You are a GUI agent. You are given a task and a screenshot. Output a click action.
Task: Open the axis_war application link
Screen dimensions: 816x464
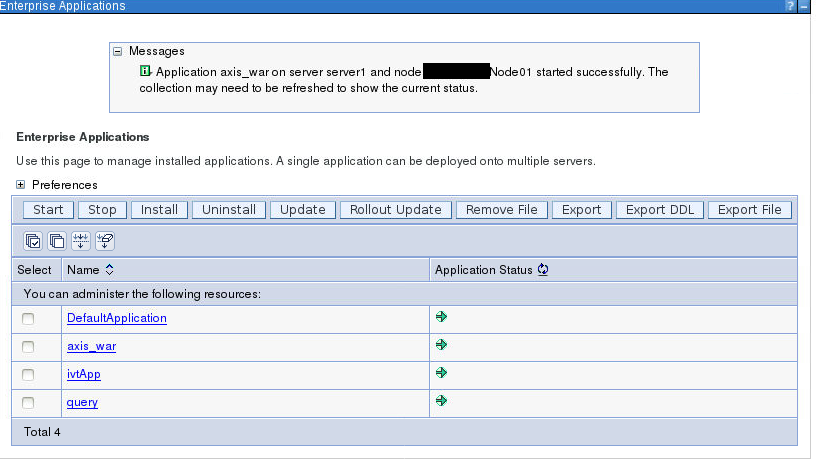(92, 346)
